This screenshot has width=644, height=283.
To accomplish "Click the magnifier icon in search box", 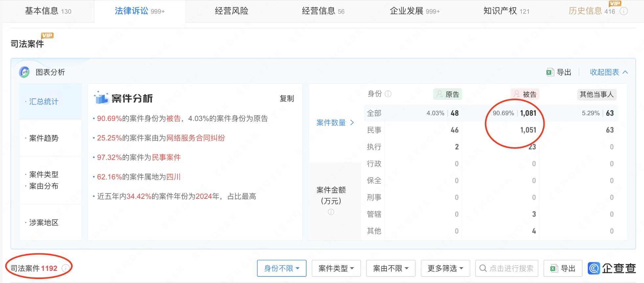I will point(483,268).
